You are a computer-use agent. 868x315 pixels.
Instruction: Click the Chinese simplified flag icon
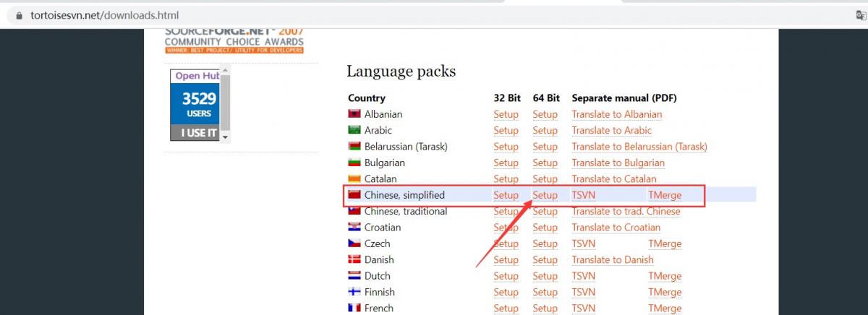(354, 195)
